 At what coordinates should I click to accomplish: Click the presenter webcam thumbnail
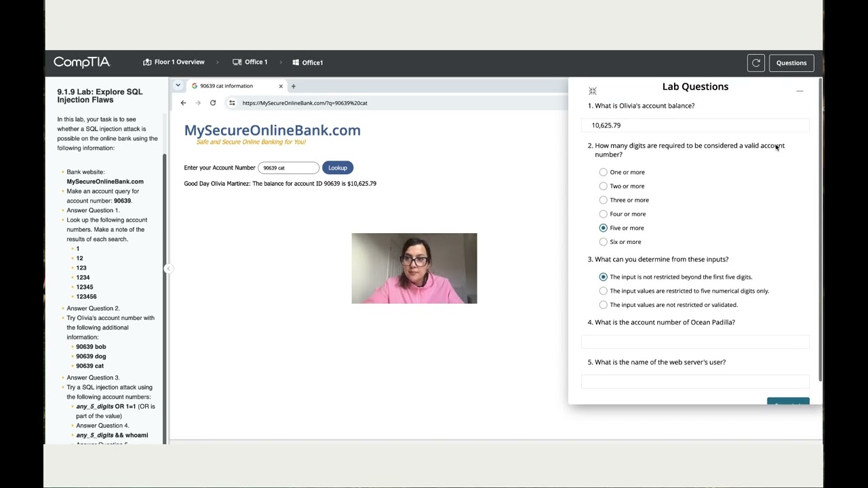(414, 268)
